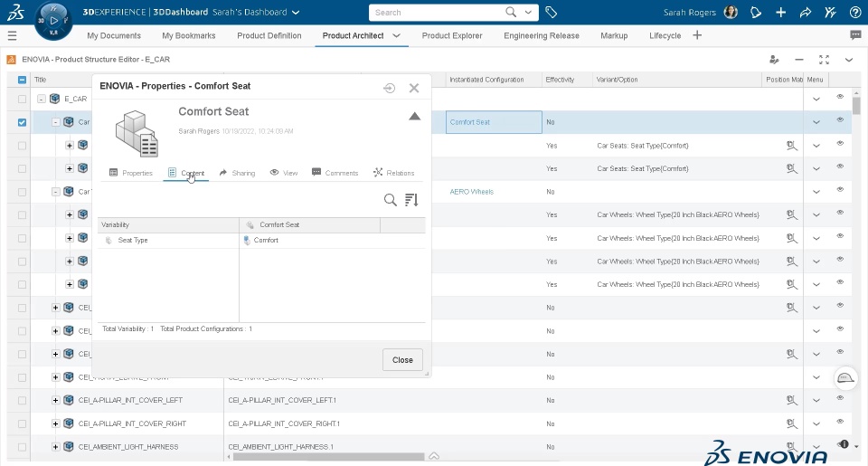Image resolution: width=868 pixels, height=466 pixels.
Task: Click the share arrow icon in top bar
Action: [x=806, y=12]
